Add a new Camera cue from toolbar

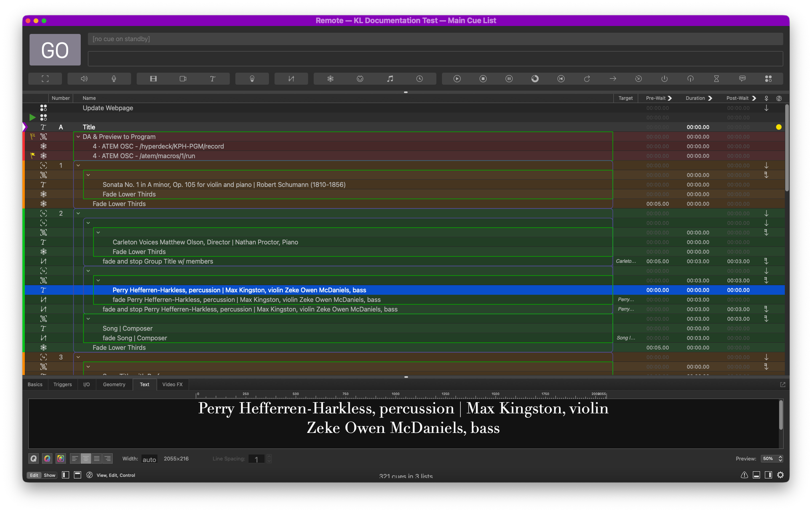click(183, 79)
